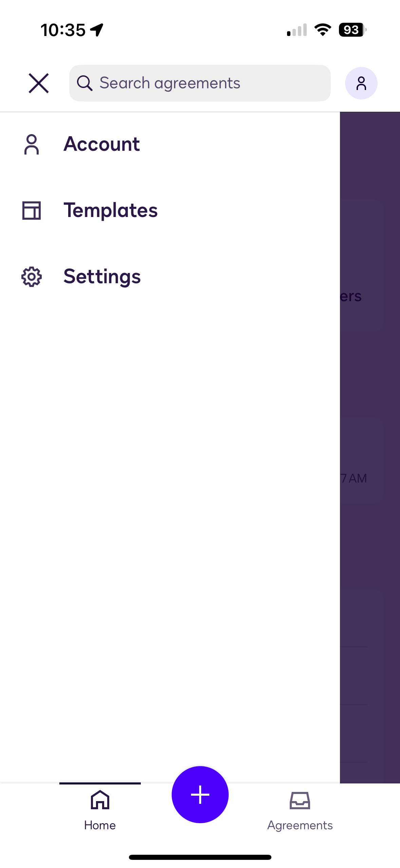400x868 pixels.
Task: Switch to the Agreements tab label
Action: (x=300, y=825)
